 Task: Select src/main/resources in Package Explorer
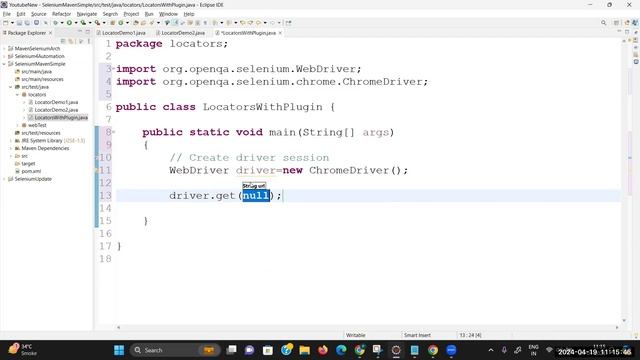pyautogui.click(x=42, y=79)
